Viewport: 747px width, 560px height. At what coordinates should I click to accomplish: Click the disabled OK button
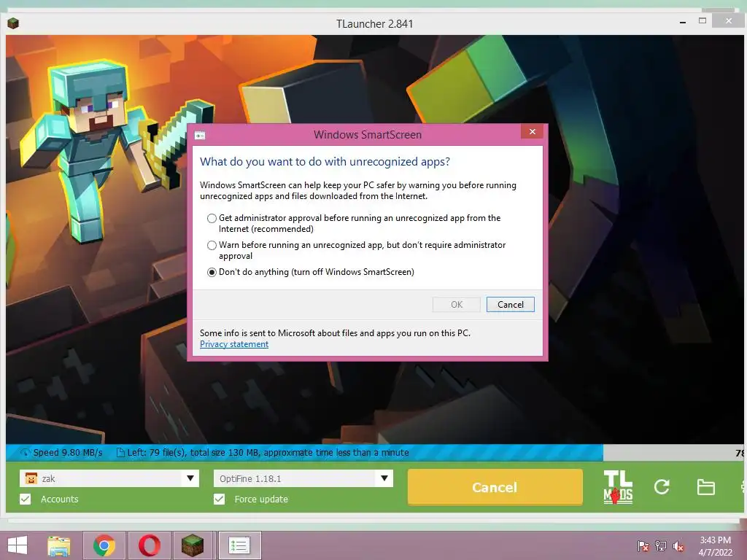(x=457, y=305)
